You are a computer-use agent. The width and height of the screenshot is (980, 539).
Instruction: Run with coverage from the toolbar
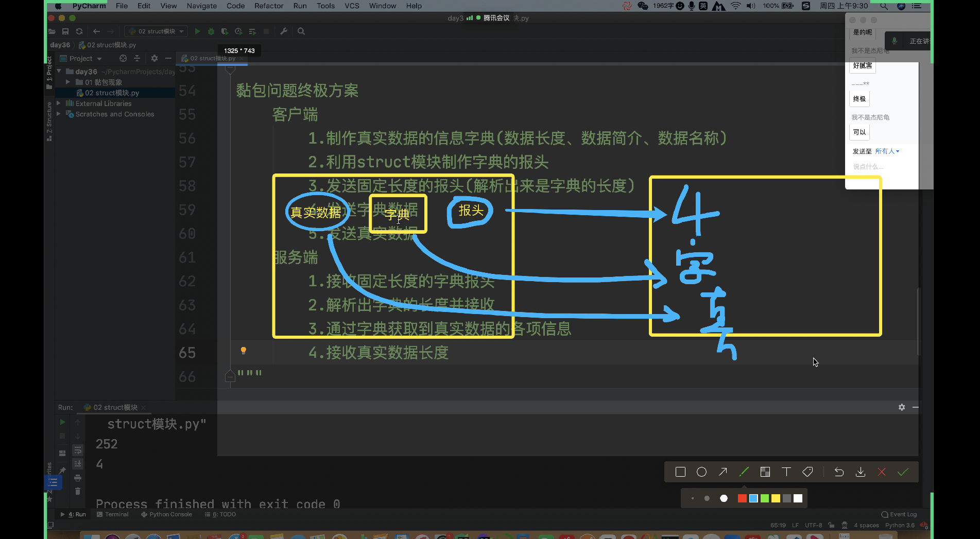(x=225, y=31)
